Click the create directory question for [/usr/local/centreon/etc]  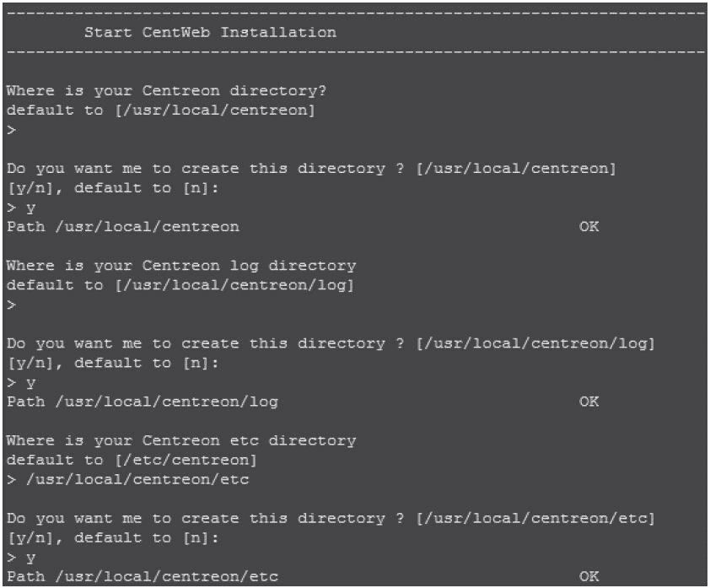pos(331,518)
